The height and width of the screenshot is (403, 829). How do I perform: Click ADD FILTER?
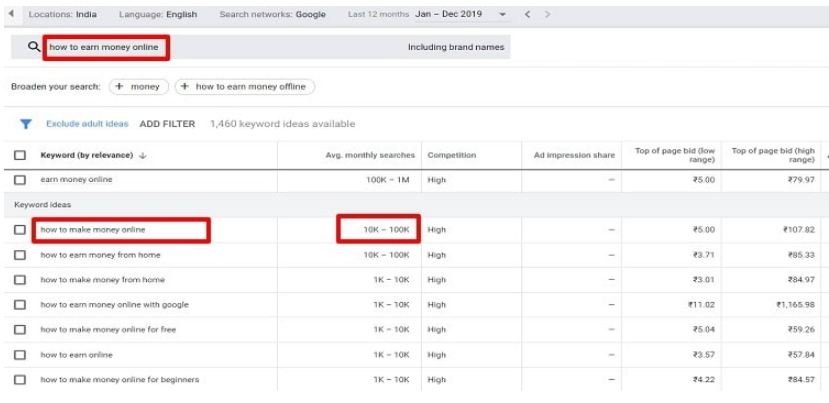[167, 124]
